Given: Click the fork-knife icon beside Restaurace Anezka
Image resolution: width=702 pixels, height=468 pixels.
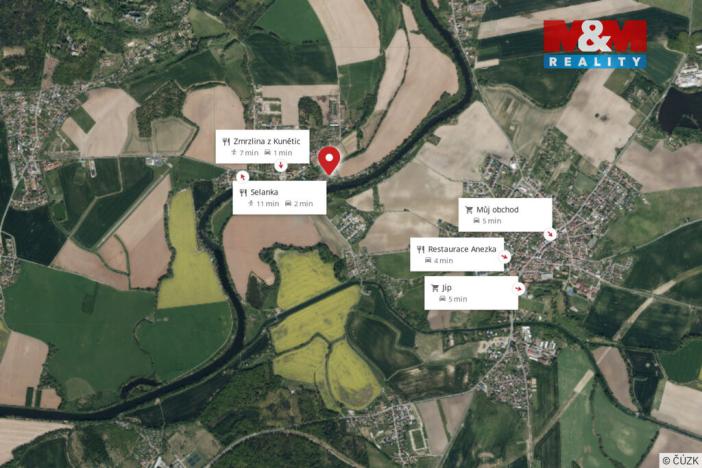Looking at the screenshot, I should tap(420, 249).
